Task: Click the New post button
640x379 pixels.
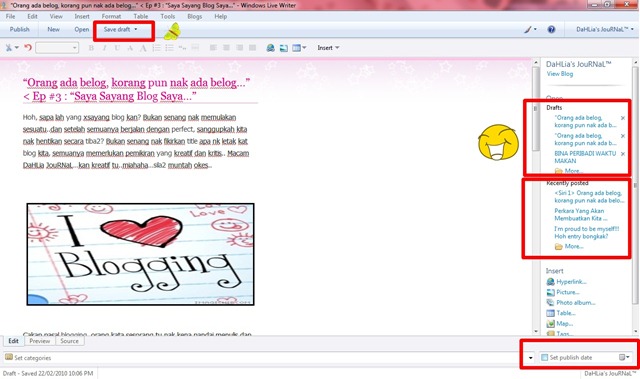Action: click(53, 29)
